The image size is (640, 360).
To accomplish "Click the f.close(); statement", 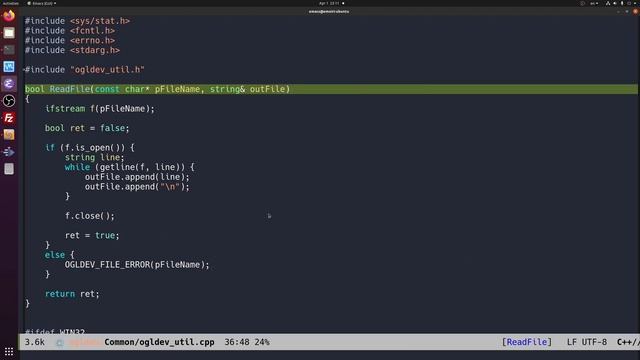I will tap(90, 216).
